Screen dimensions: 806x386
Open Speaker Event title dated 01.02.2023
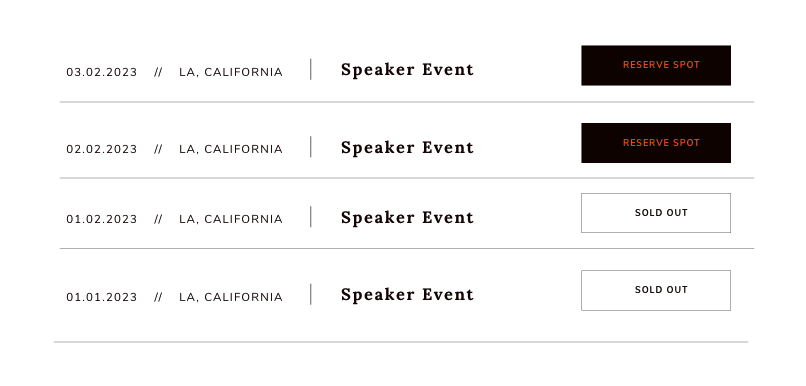[407, 217]
